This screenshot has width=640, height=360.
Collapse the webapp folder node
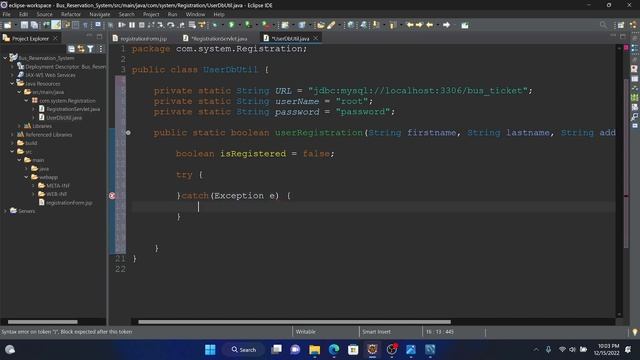26,177
